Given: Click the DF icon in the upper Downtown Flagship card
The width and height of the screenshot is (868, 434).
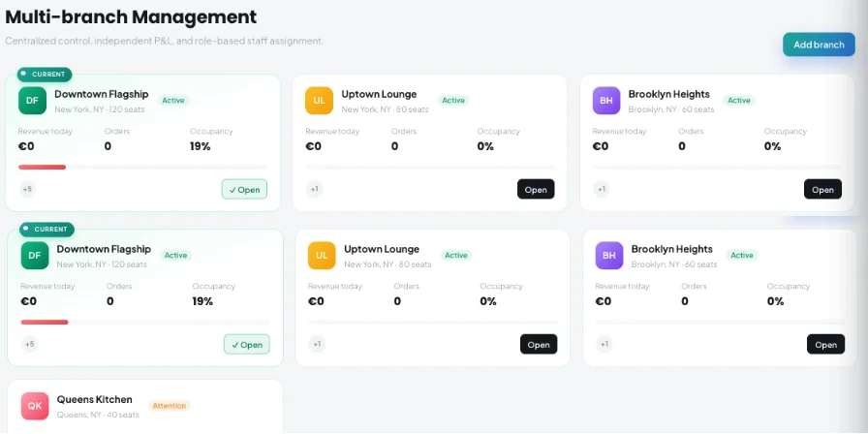Looking at the screenshot, I should [x=32, y=100].
